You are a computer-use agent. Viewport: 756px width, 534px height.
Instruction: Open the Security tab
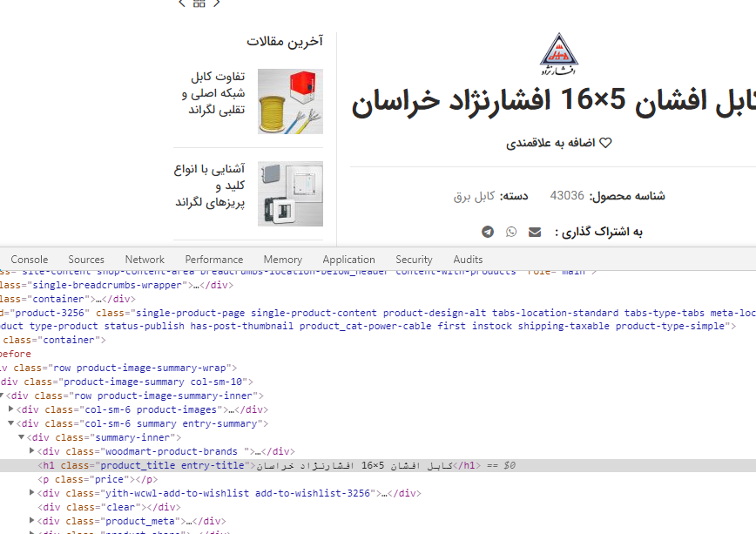tap(415, 260)
